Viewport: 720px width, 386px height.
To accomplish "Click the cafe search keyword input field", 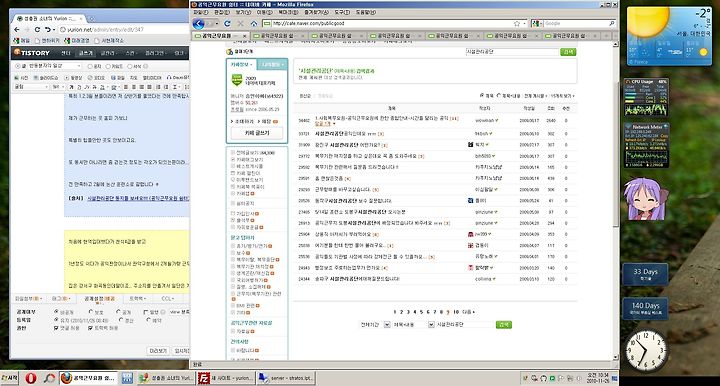I will point(512,52).
